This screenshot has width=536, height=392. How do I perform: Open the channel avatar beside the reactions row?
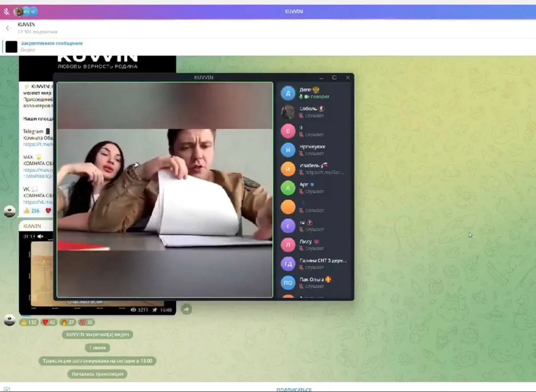click(10, 320)
